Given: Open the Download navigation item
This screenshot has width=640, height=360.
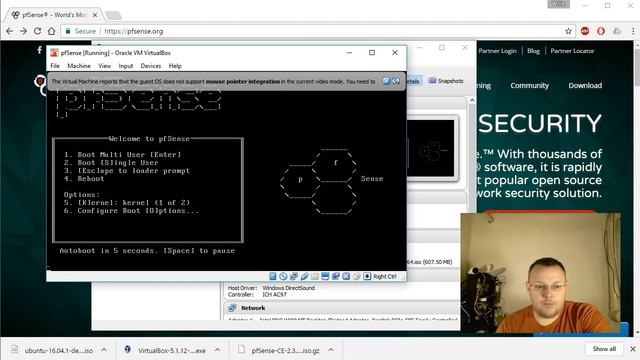Looking at the screenshot, I should (585, 85).
